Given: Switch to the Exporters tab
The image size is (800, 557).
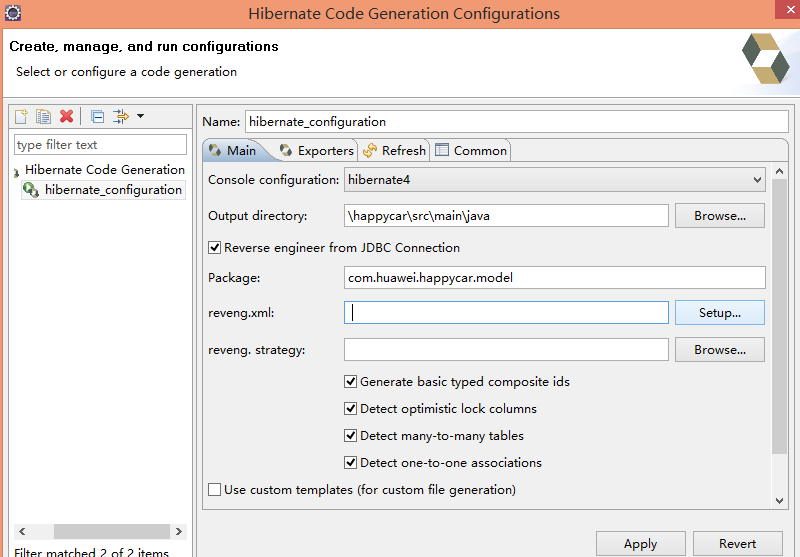Looking at the screenshot, I should pyautogui.click(x=316, y=150).
